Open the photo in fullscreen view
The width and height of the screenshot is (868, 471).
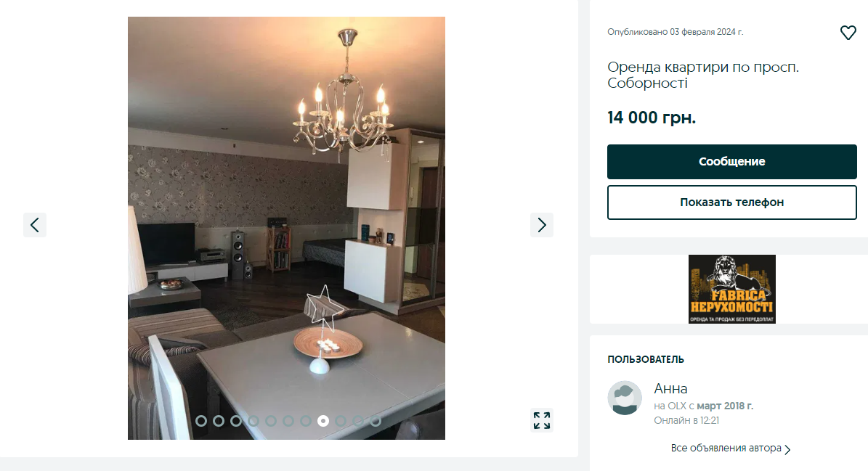pyautogui.click(x=542, y=420)
